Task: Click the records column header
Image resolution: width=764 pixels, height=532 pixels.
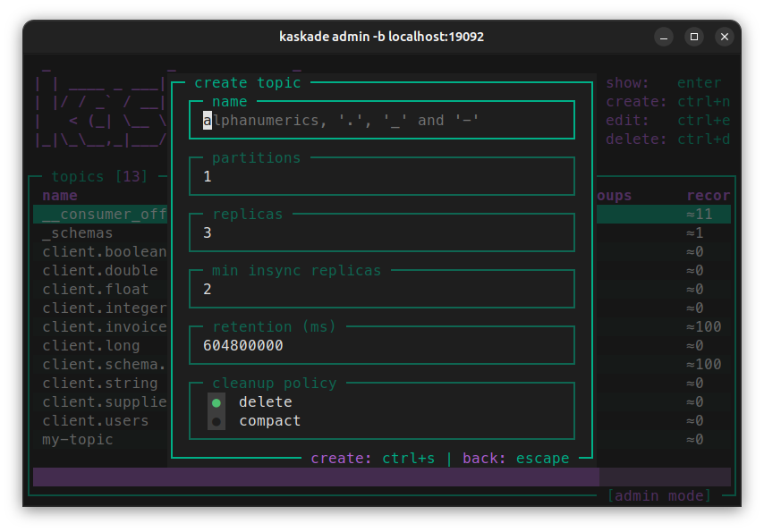Action: [x=708, y=196]
